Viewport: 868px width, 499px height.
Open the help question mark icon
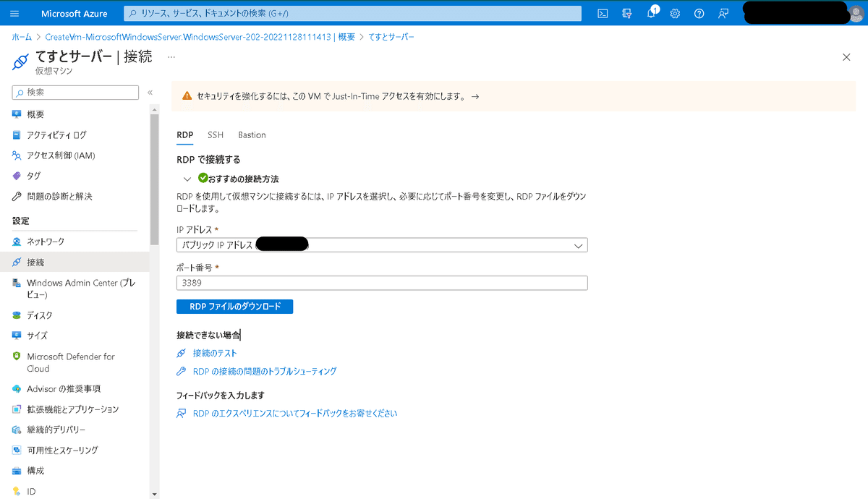tap(699, 14)
